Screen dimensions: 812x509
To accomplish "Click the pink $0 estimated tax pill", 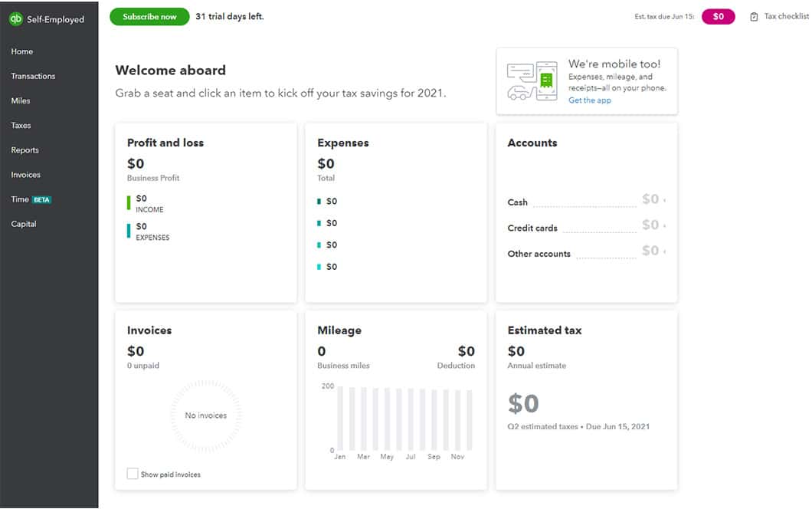I will 718,17.
